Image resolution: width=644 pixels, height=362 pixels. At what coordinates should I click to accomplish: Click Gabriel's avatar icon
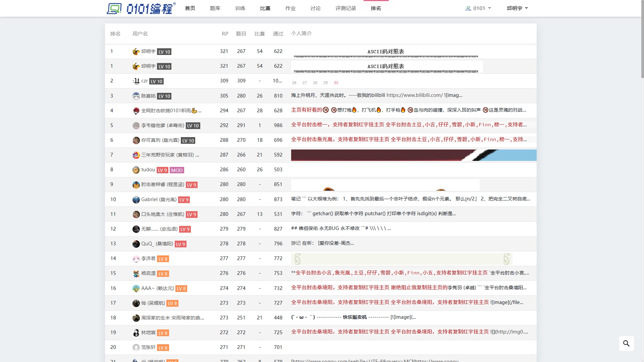click(136, 199)
